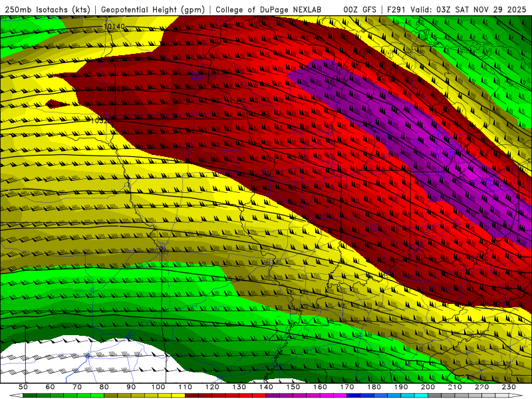Pick the bright yellow swatch left of 110
Screen dimensions: 532x399
tap(178, 396)
